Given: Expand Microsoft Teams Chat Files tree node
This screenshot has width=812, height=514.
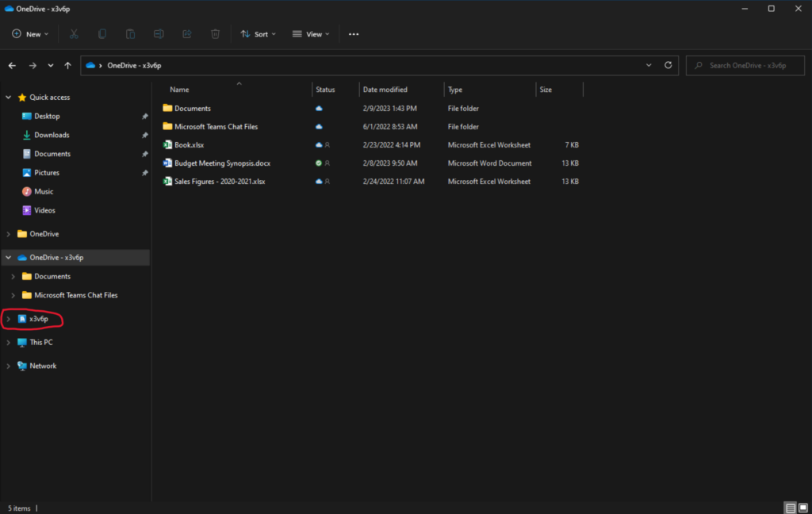Looking at the screenshot, I should (x=13, y=295).
